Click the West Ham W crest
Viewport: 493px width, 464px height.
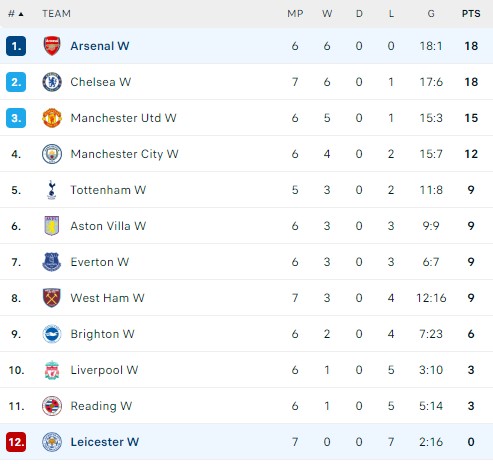[52, 298]
